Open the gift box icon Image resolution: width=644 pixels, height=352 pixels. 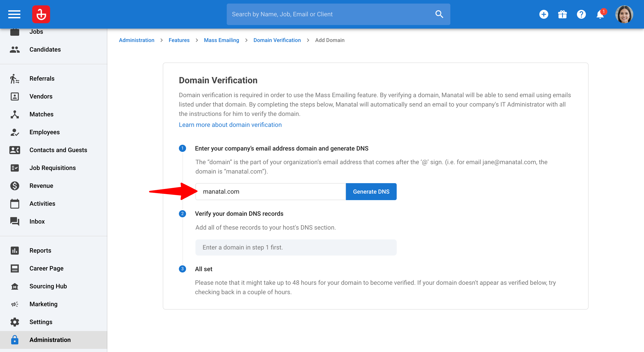point(562,14)
